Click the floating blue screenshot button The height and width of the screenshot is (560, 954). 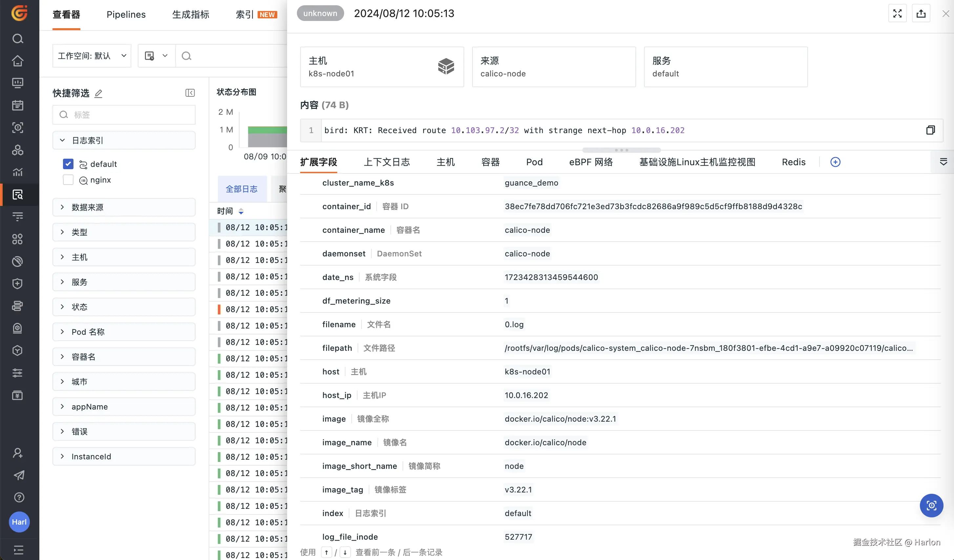click(931, 506)
